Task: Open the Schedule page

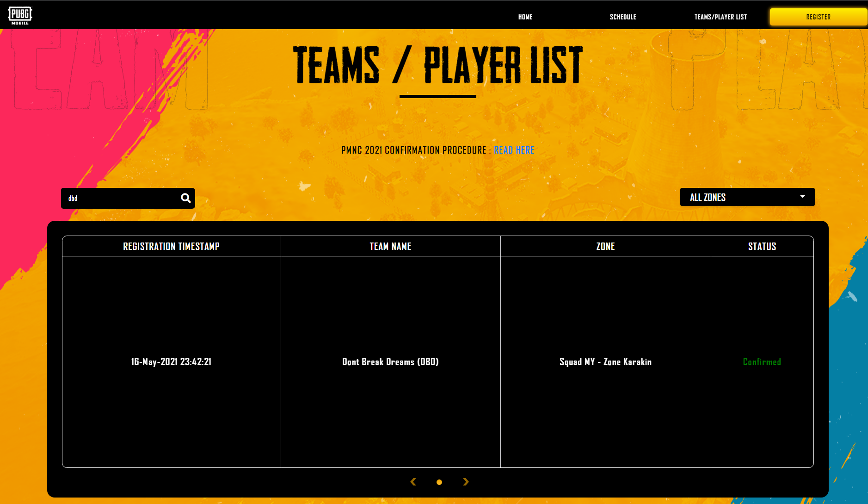Action: (x=623, y=17)
